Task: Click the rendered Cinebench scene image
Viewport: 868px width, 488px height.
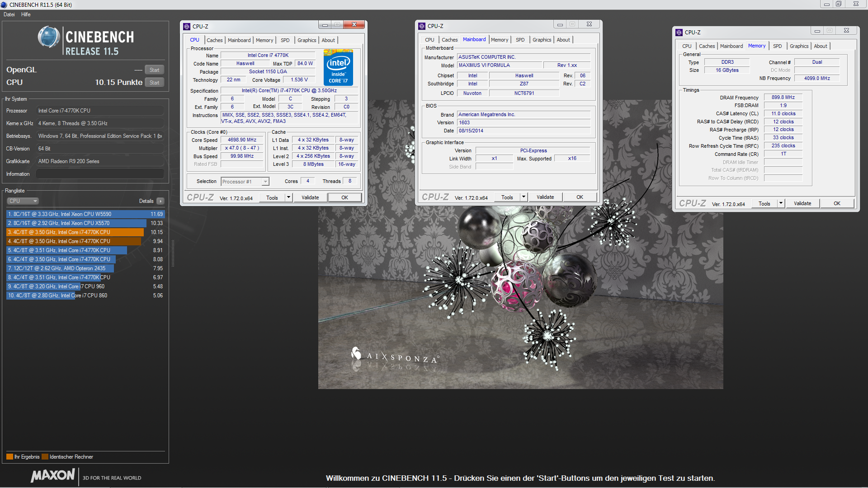Action: [521, 244]
